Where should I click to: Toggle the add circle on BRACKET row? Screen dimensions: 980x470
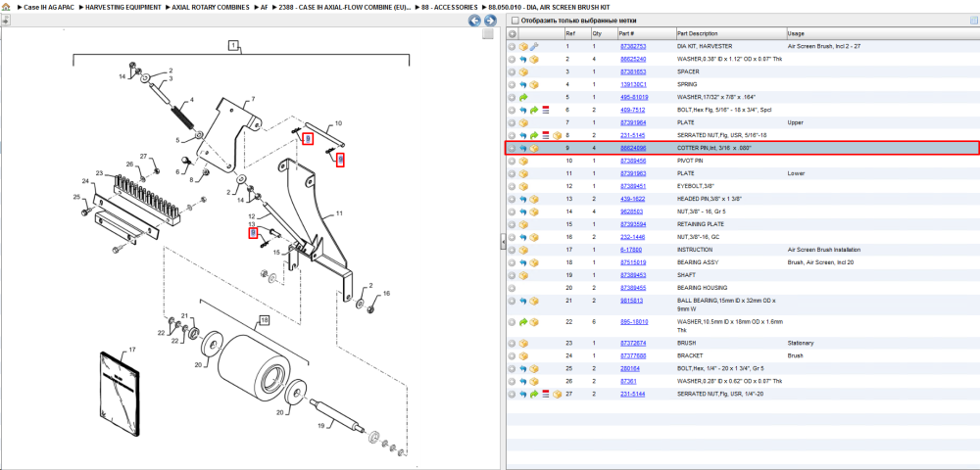click(x=512, y=355)
